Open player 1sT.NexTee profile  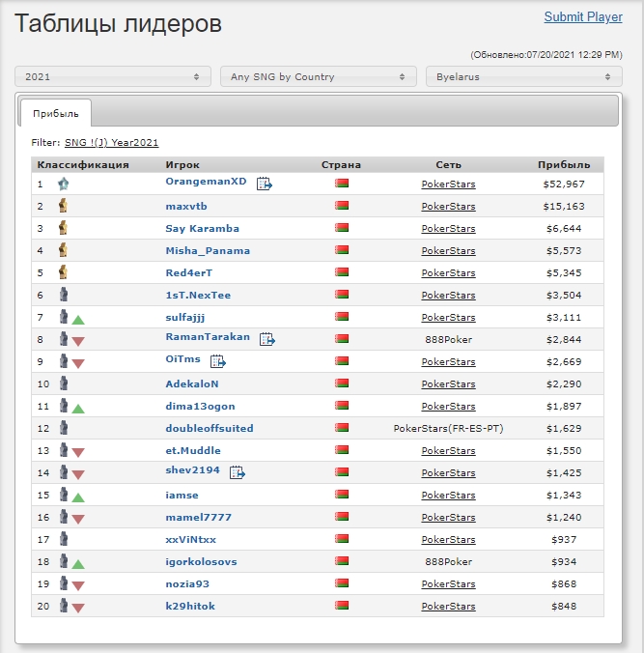[198, 296]
